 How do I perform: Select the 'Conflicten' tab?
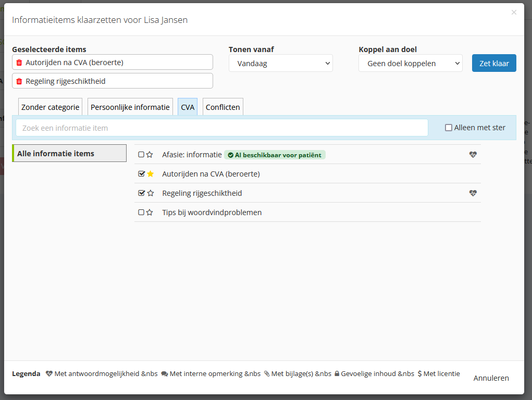222,107
